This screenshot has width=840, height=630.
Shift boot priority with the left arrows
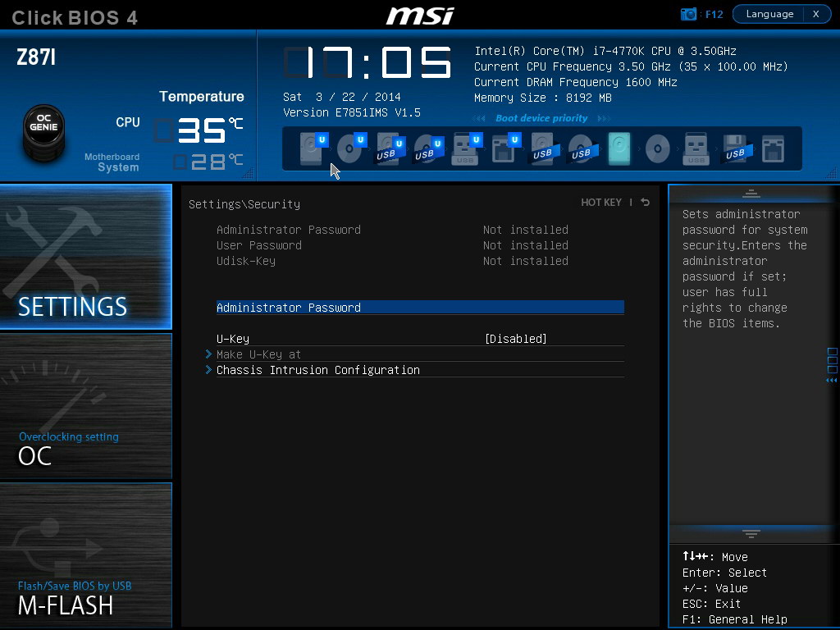click(479, 118)
